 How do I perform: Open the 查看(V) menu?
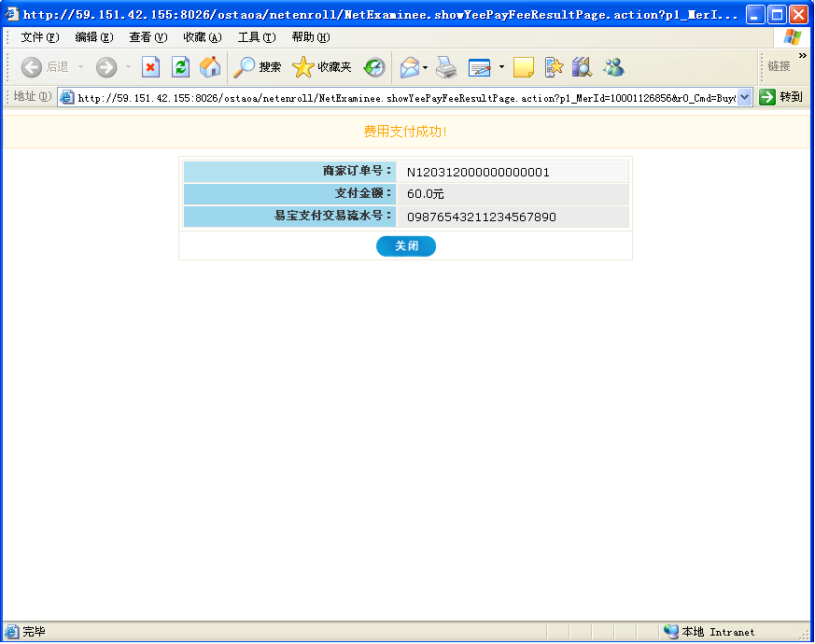[x=148, y=37]
